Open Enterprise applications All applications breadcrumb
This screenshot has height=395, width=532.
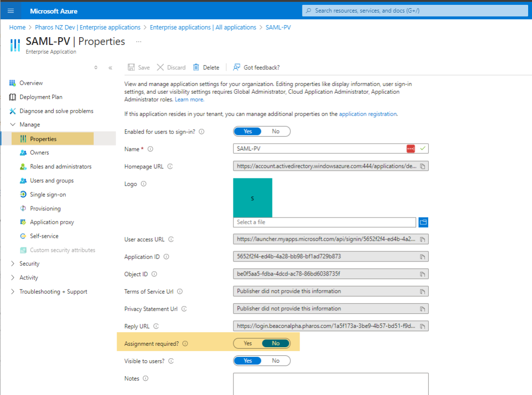(x=203, y=27)
